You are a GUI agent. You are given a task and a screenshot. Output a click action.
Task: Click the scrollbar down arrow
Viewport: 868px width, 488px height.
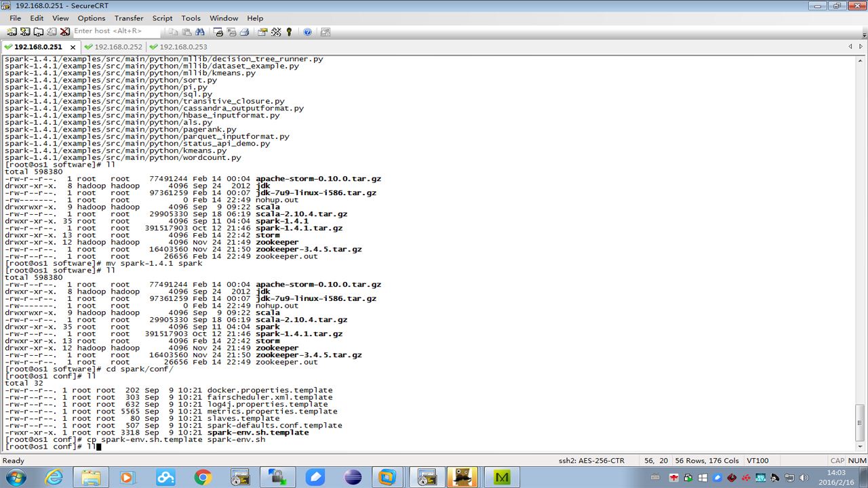pyautogui.click(x=861, y=447)
